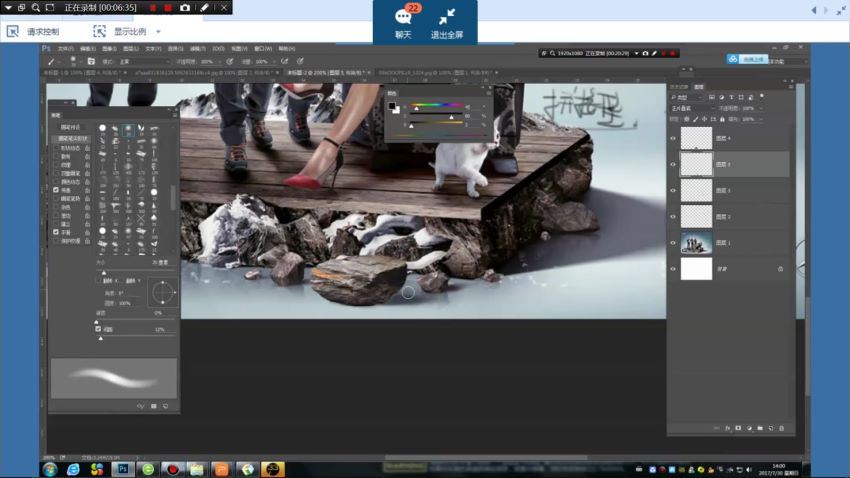Open the 图像(I) menu
This screenshot has height=478, width=850.
[x=110, y=49]
